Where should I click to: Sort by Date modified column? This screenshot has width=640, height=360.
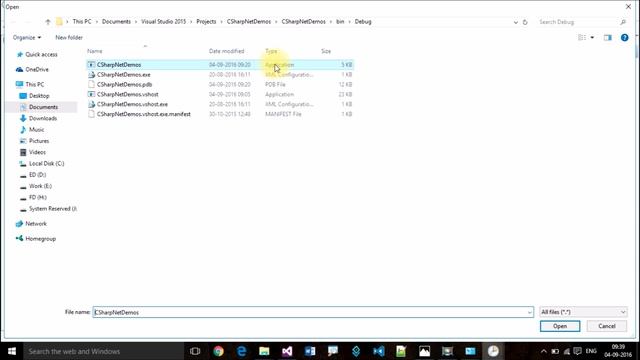tap(227, 51)
